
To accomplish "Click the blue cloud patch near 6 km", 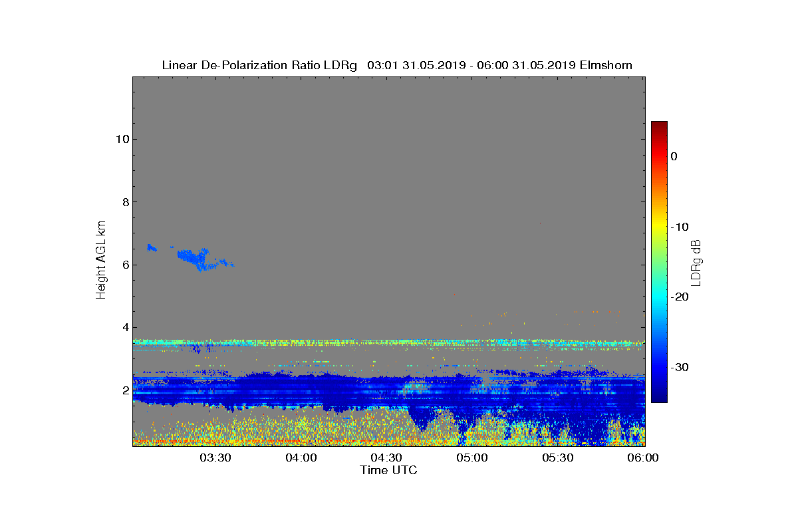I will tap(199, 258).
